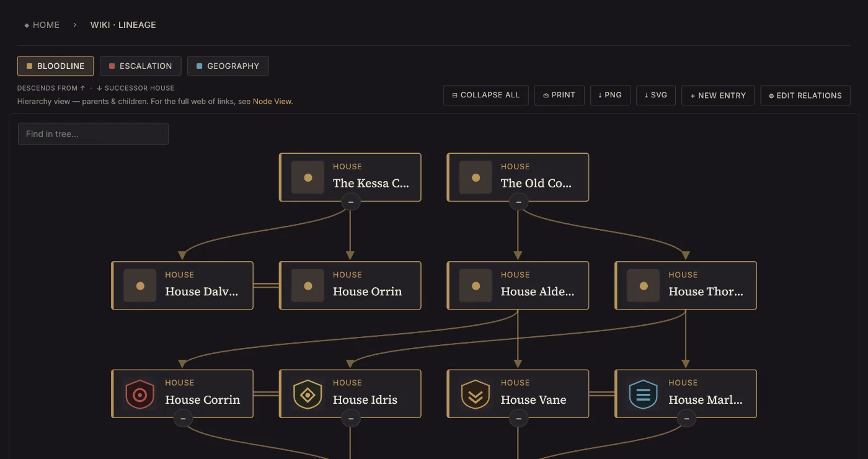
Task: Open House Corrin red target shield icon
Action: [x=139, y=394]
